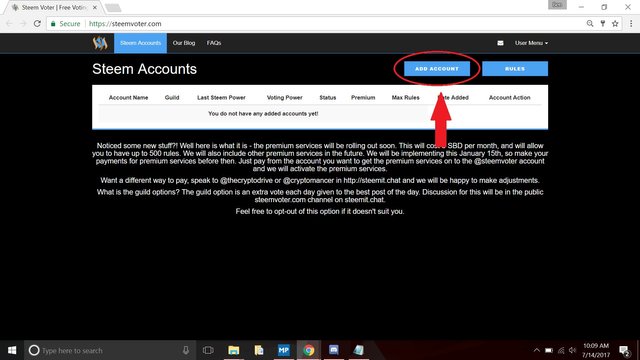Click the battery tray icon
The width and height of the screenshot is (640, 360).
tap(549, 350)
